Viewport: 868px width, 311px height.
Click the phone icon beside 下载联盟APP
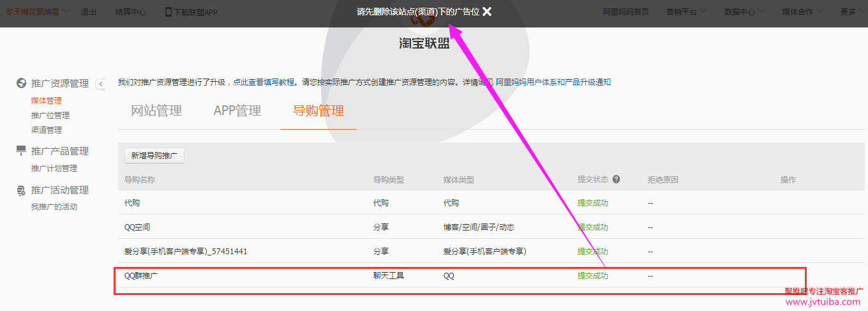(x=168, y=11)
